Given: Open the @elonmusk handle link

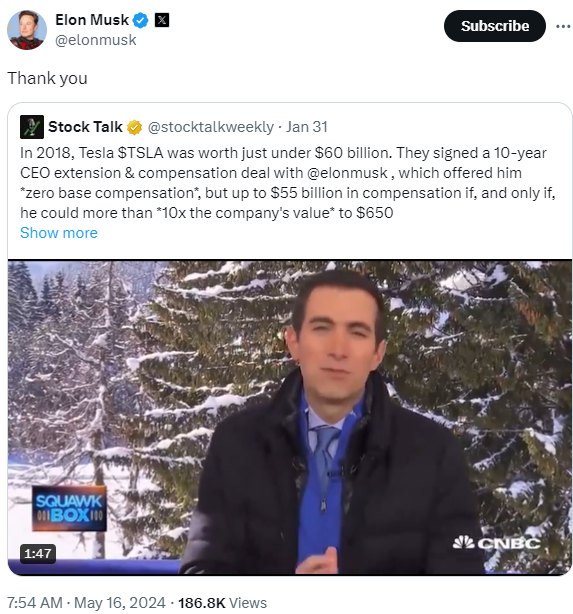Looking at the screenshot, I should tap(96, 40).
